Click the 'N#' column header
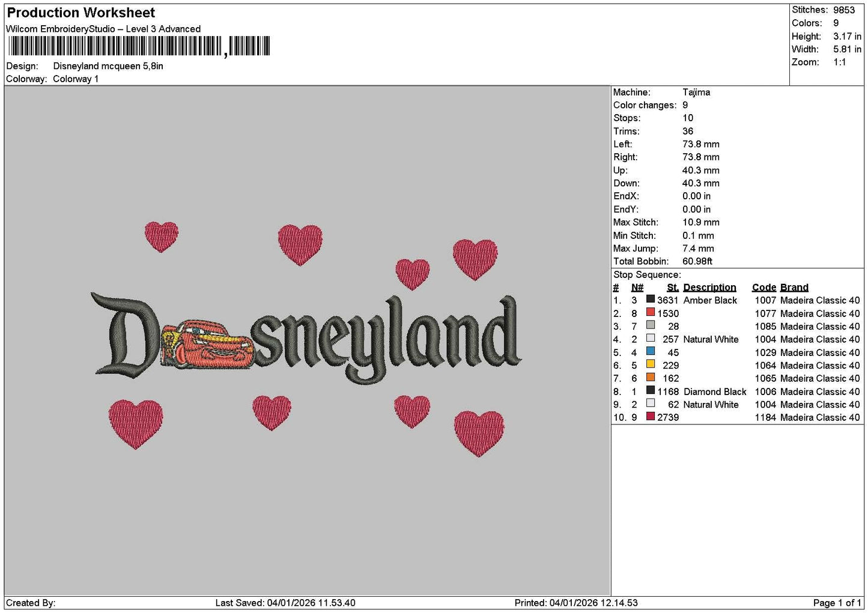 click(x=637, y=288)
